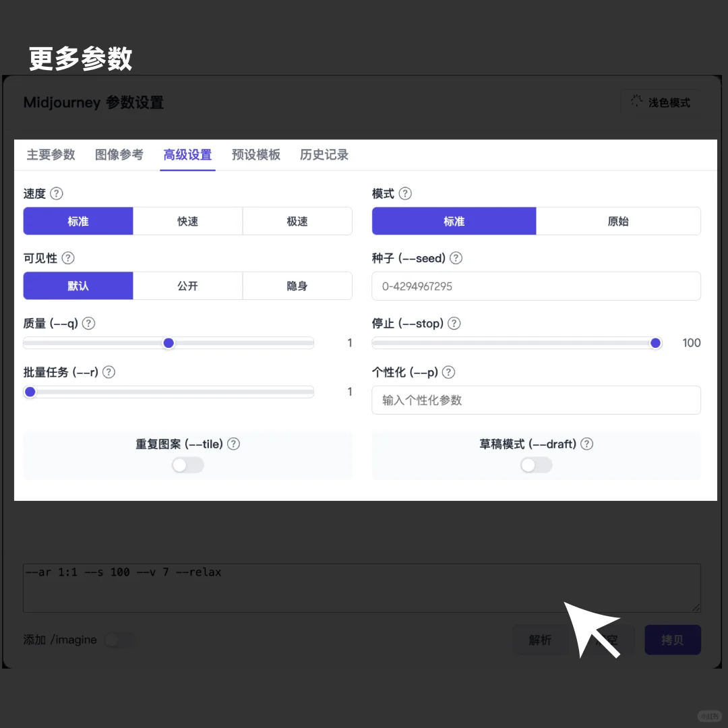Open the 个性化 (--p) help tooltip
The width and height of the screenshot is (728, 728).
(x=448, y=371)
